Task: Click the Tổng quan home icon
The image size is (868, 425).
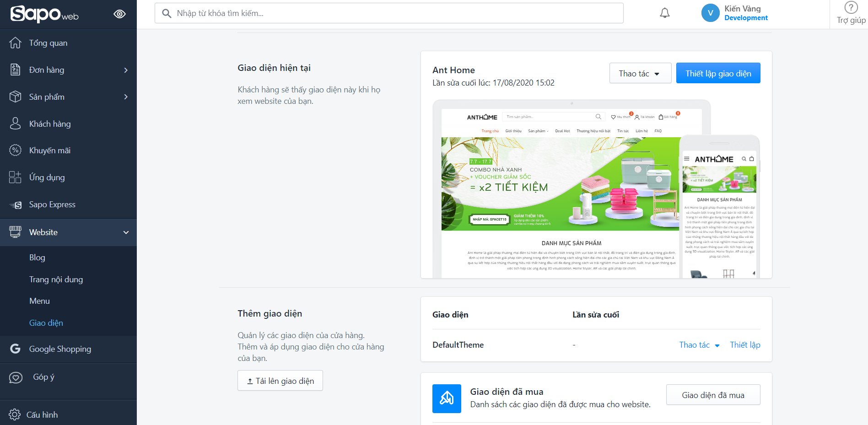Action: click(x=15, y=43)
